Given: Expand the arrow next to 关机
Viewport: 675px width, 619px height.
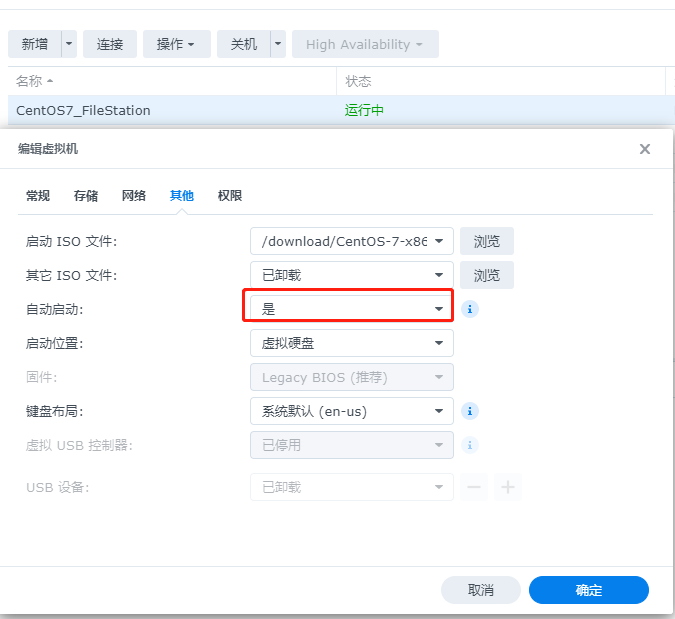Looking at the screenshot, I should pos(278,44).
